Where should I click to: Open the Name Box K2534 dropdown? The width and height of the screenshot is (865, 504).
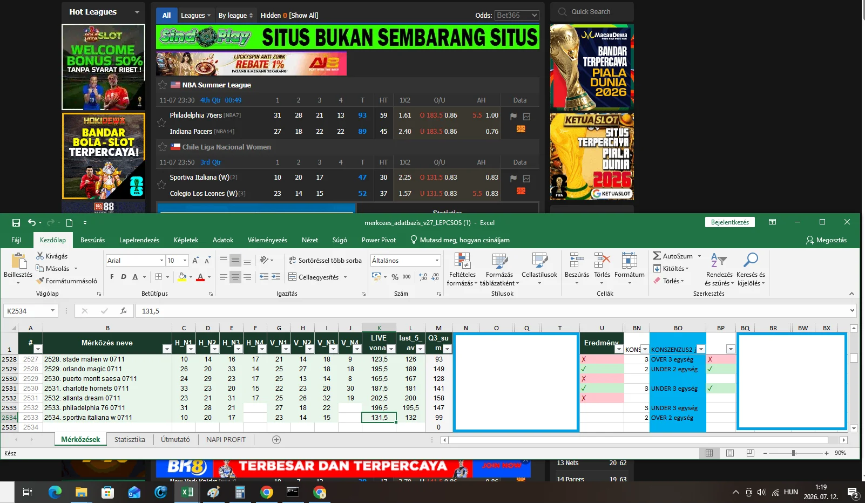tap(52, 311)
